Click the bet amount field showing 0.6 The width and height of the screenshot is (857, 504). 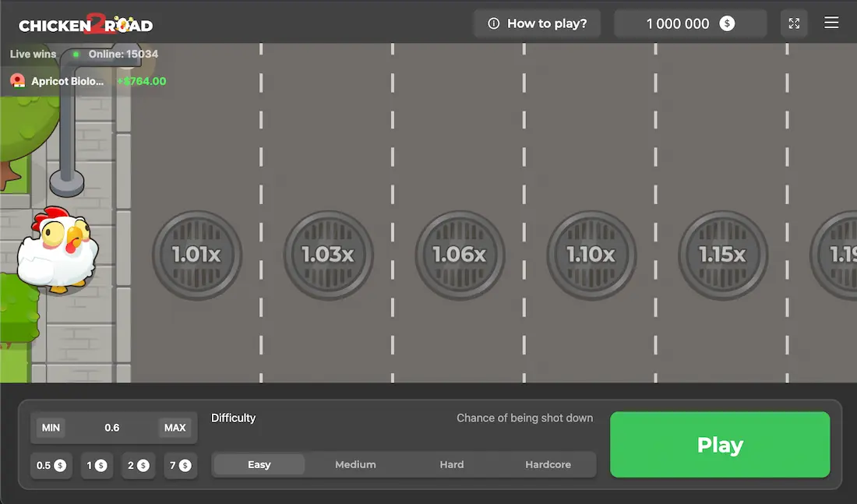click(x=113, y=428)
